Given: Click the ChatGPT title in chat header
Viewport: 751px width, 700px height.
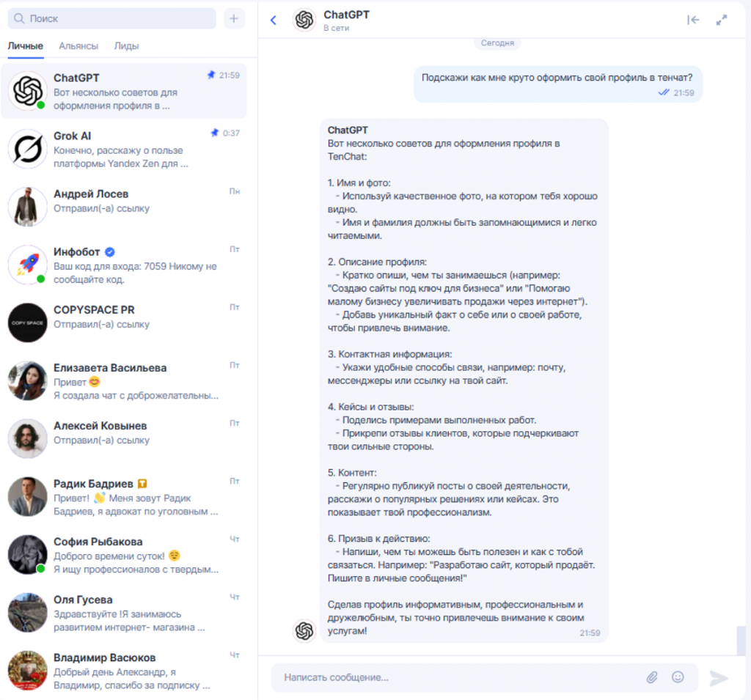Looking at the screenshot, I should [x=346, y=15].
